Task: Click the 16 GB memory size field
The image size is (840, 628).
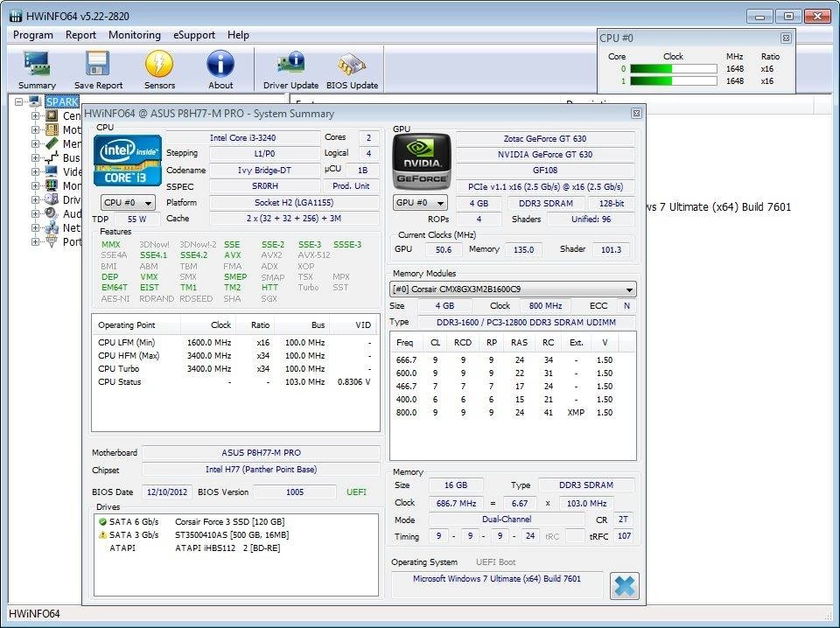Action: (x=455, y=485)
